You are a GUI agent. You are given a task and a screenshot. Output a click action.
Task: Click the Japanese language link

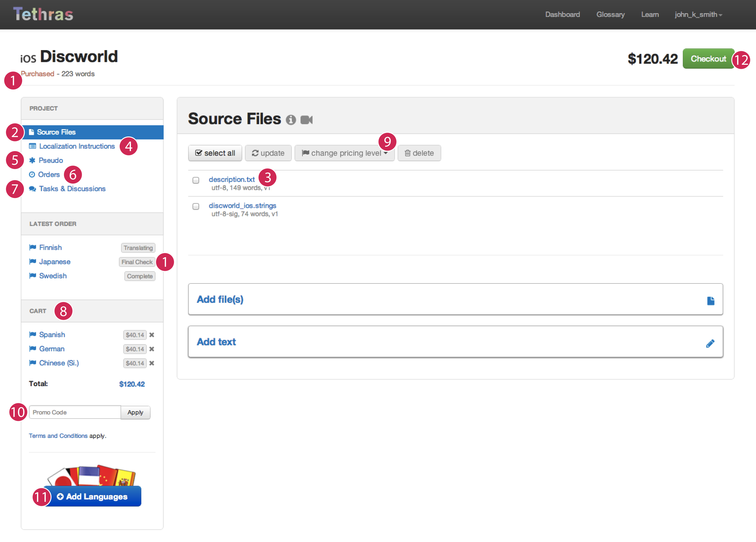[x=55, y=262]
